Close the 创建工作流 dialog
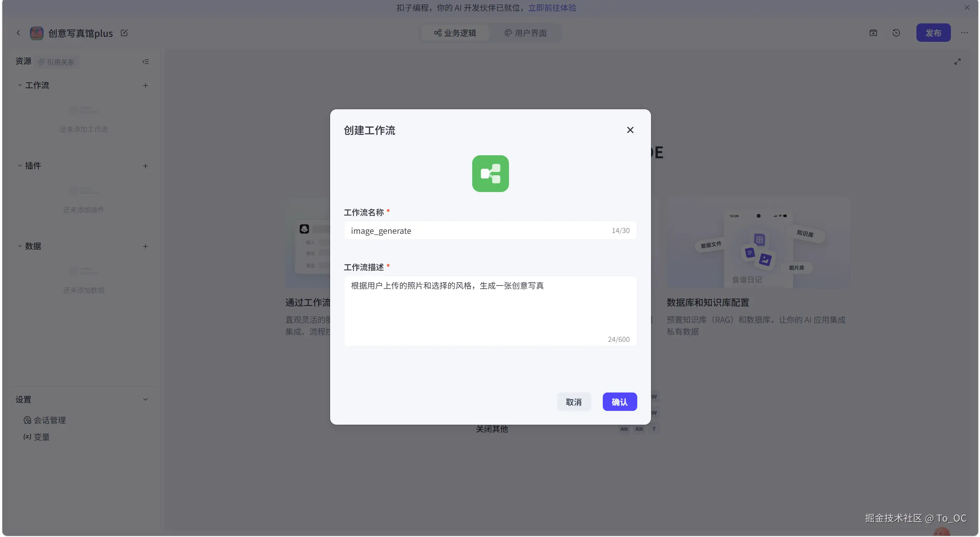The image size is (980, 537). (x=630, y=130)
